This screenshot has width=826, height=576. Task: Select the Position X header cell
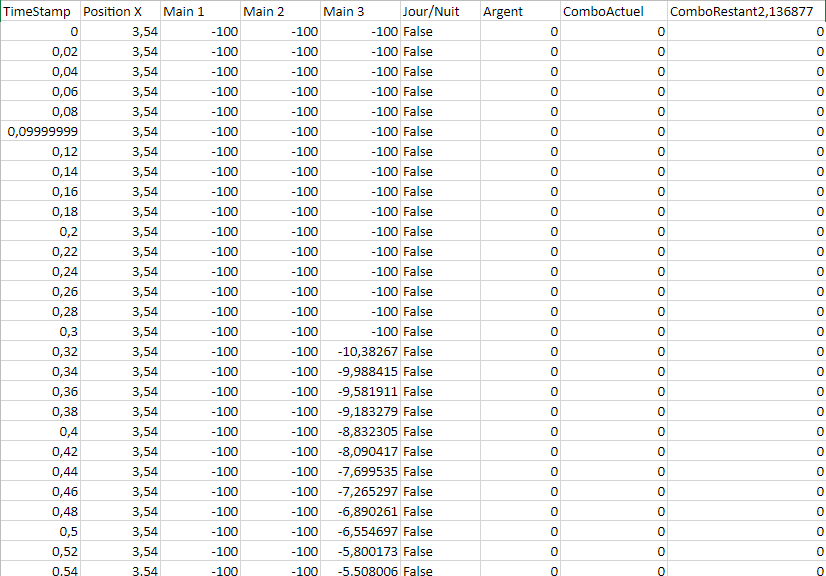click(121, 11)
